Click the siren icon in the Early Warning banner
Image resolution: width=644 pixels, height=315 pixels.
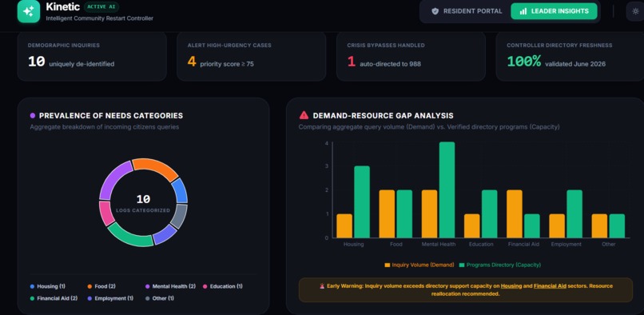(x=322, y=285)
